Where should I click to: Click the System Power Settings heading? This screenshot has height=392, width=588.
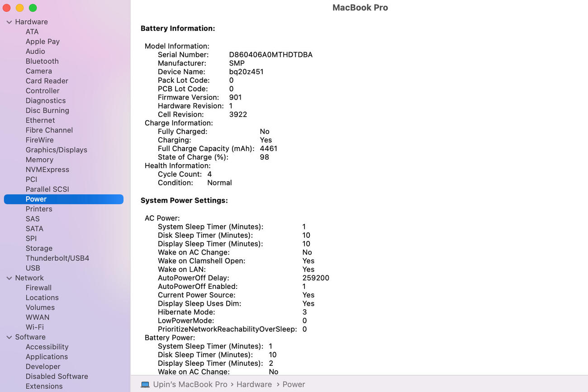click(x=184, y=200)
